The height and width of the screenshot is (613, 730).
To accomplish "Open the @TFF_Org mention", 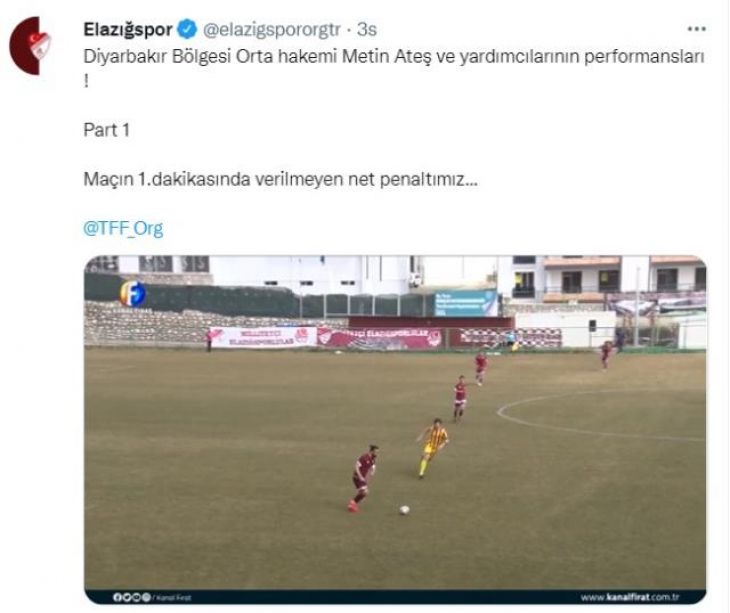I will 123,229.
